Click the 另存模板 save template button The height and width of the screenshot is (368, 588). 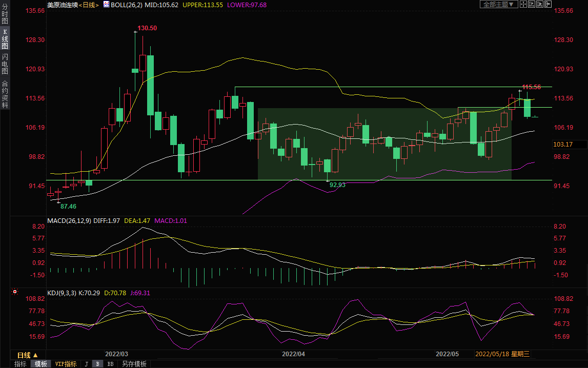coord(134,364)
